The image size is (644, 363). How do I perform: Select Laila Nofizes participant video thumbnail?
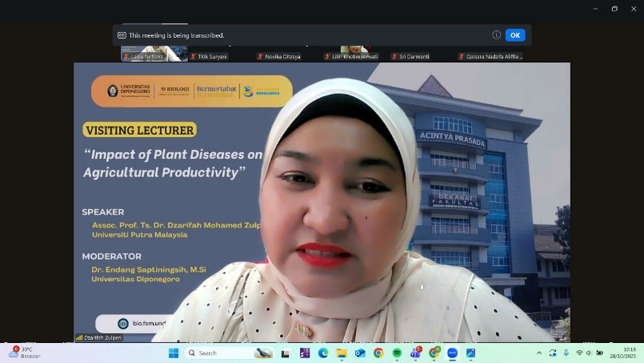pos(153,54)
